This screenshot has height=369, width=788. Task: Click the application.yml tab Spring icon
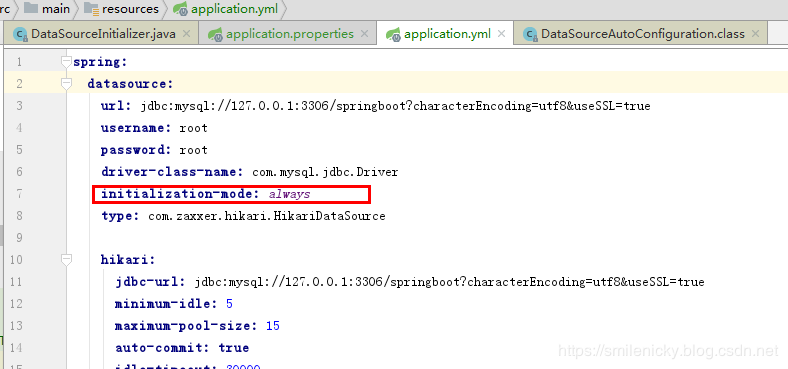[393, 34]
